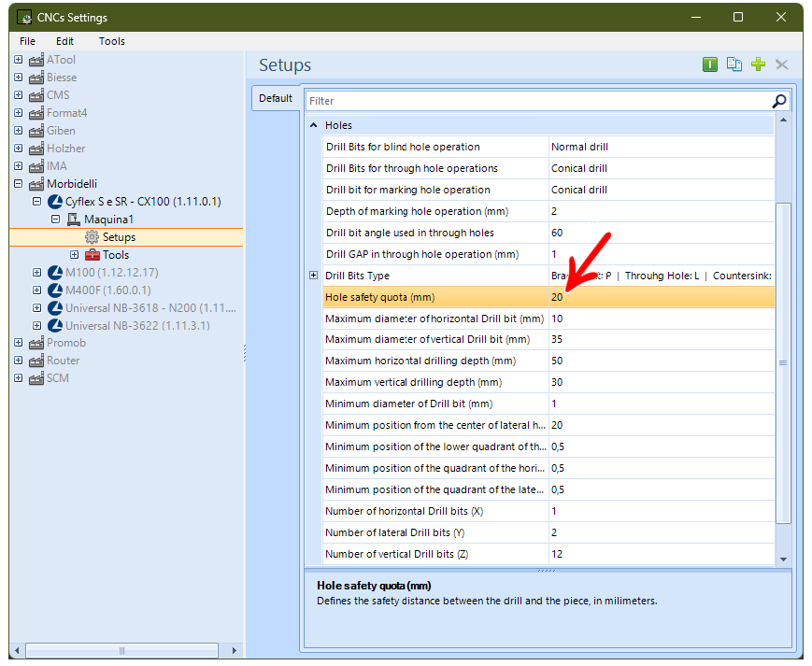Click the tree horizontal scrollbar left arrow
Image resolution: width=812 pixels, height=666 pixels.
pyautogui.click(x=17, y=650)
